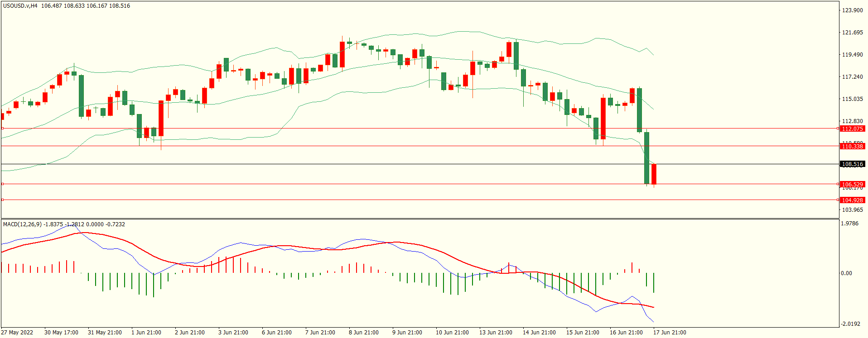Click the 9 Jun 21:00 time label

click(407, 333)
